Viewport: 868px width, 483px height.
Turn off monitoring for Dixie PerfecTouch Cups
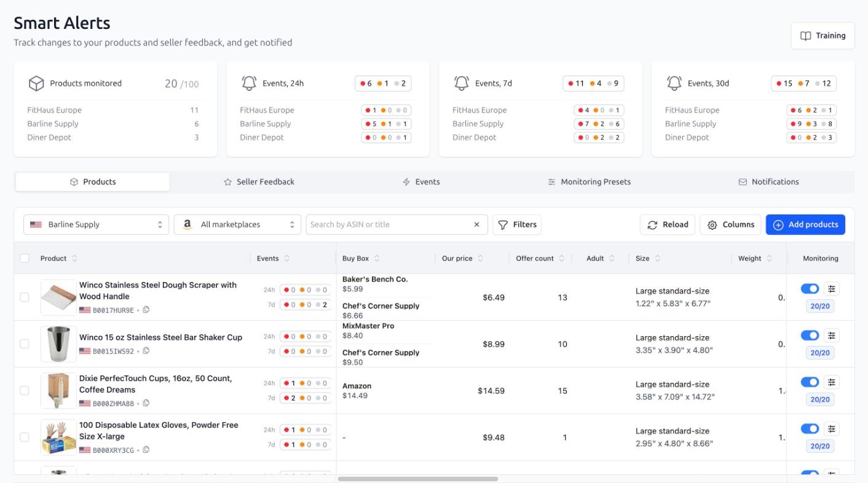point(810,382)
